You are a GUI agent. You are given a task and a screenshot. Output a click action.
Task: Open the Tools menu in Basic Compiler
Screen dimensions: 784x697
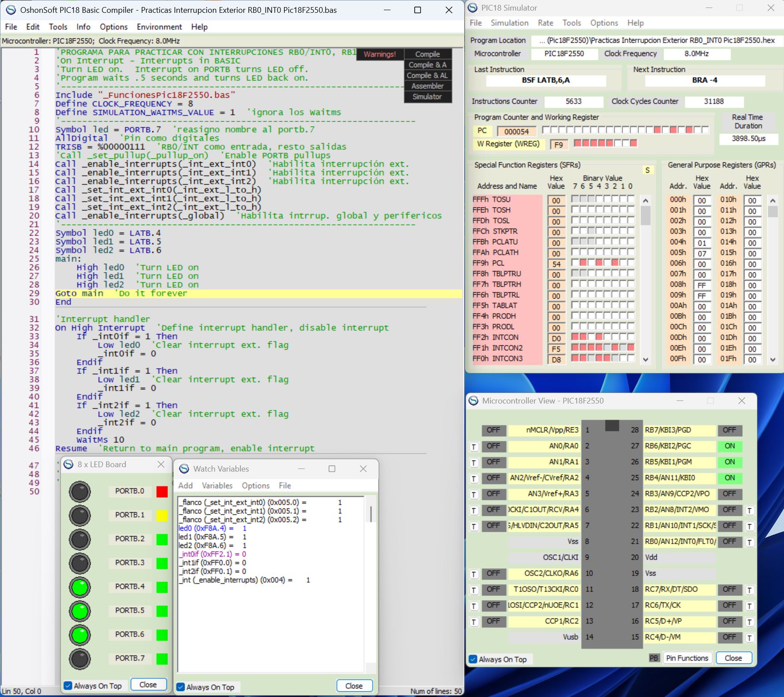click(58, 27)
